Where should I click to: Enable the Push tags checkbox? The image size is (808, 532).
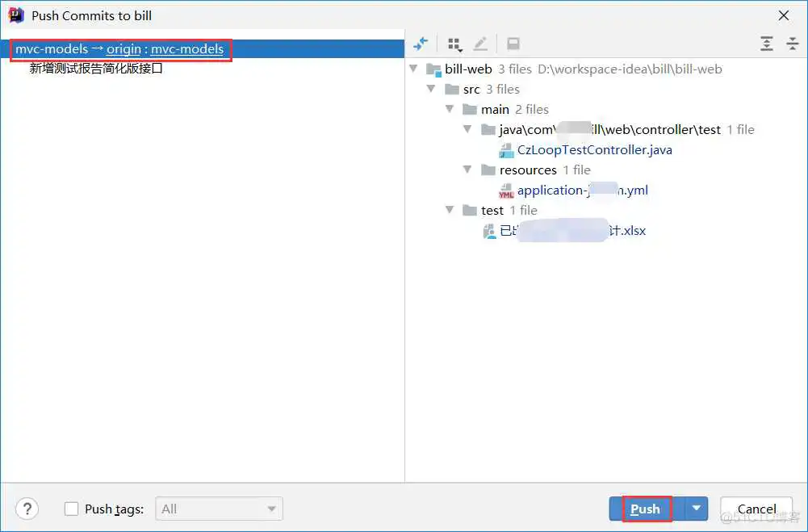click(x=72, y=509)
